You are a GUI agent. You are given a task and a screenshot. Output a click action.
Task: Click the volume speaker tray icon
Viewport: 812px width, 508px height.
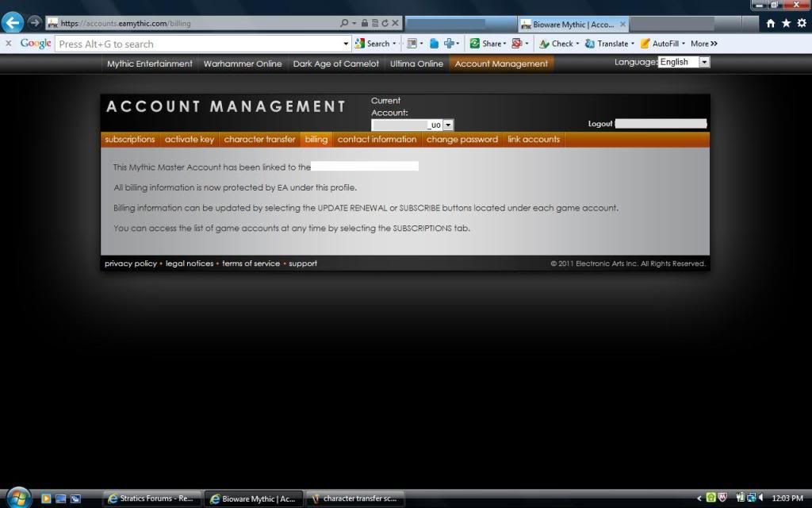click(761, 498)
